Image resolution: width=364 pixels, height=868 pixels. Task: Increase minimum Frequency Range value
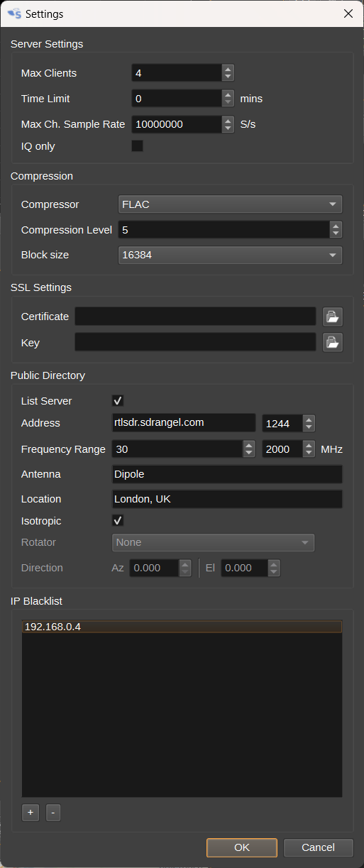point(249,445)
